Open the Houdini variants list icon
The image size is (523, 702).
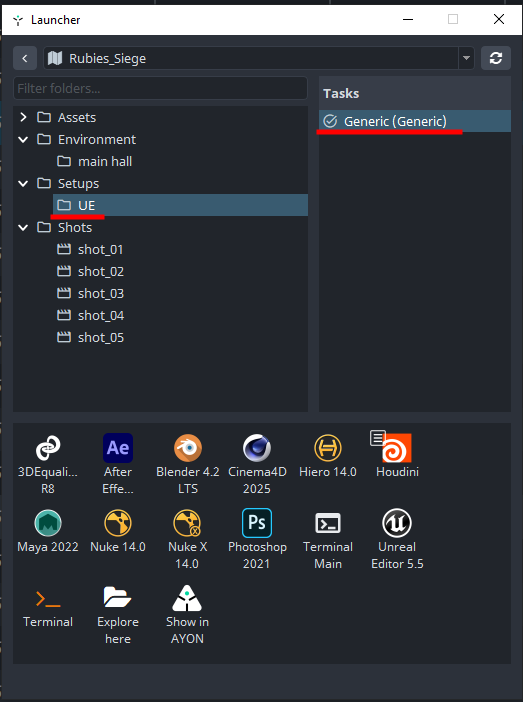coord(377,438)
